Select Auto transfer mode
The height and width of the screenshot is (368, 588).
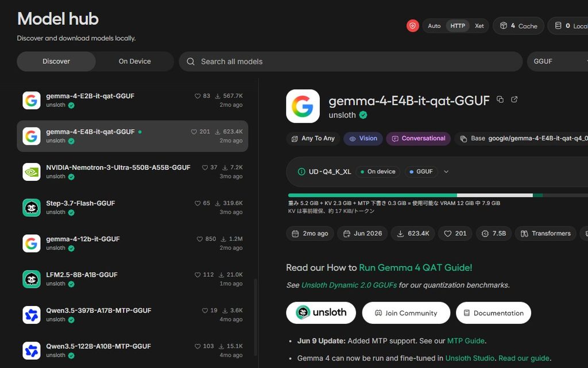click(434, 26)
